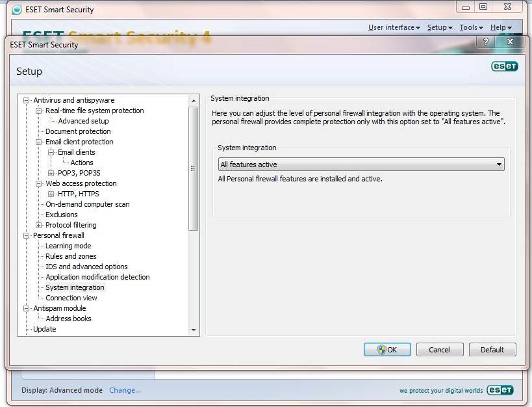The height and width of the screenshot is (407, 532).
Task: Select Email client protection item
Action: coord(79,142)
